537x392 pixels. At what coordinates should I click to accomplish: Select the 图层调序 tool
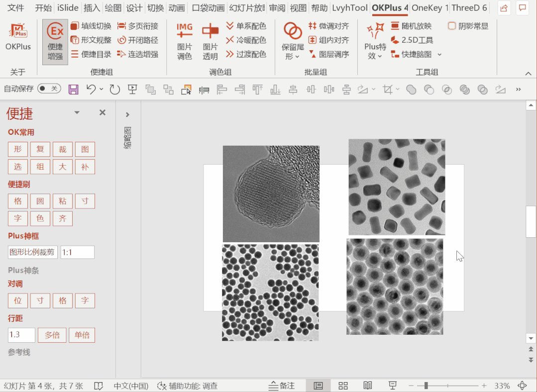tap(328, 54)
